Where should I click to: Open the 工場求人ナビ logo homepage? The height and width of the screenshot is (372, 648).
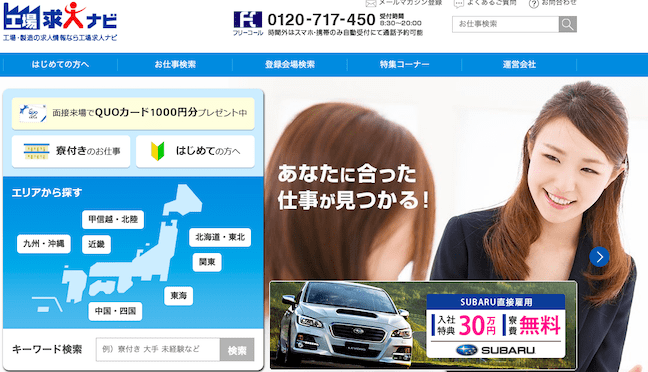(x=60, y=21)
